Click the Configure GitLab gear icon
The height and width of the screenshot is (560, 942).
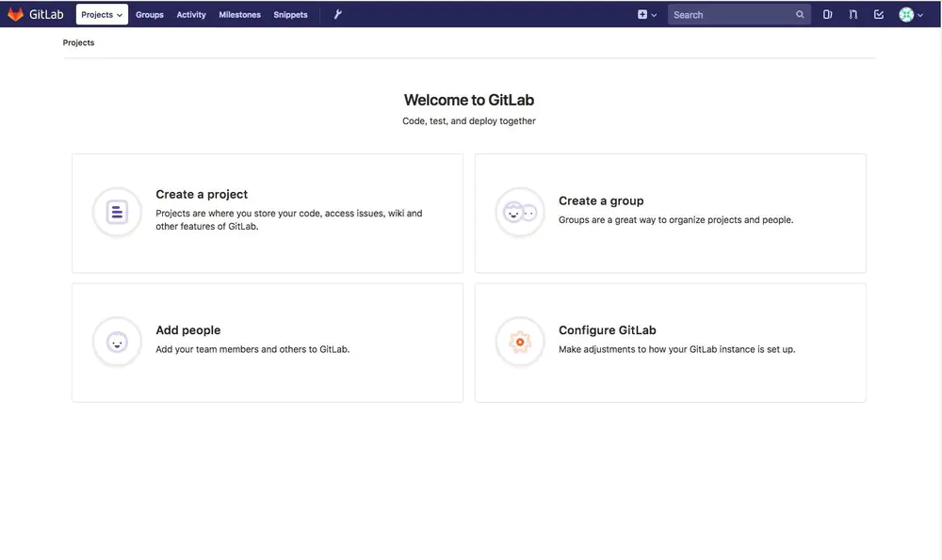[x=520, y=342]
